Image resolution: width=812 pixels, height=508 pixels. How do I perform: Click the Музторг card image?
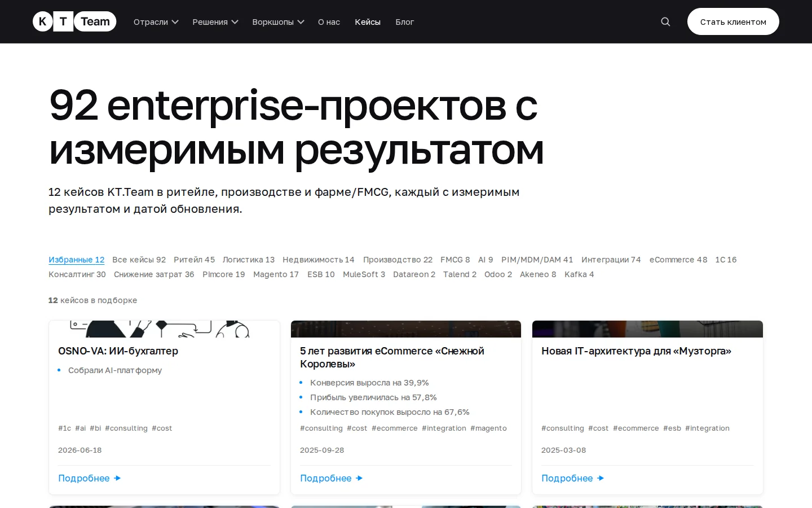[x=647, y=329]
